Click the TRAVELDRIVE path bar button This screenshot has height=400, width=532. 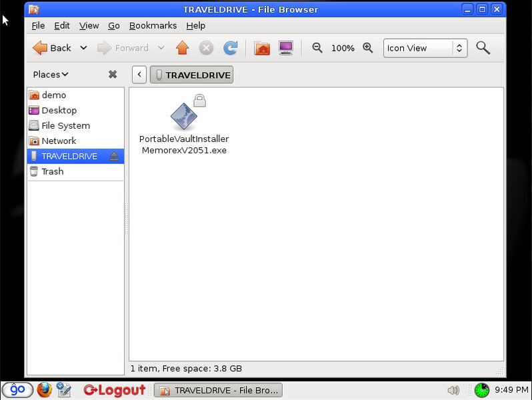pyautogui.click(x=192, y=75)
